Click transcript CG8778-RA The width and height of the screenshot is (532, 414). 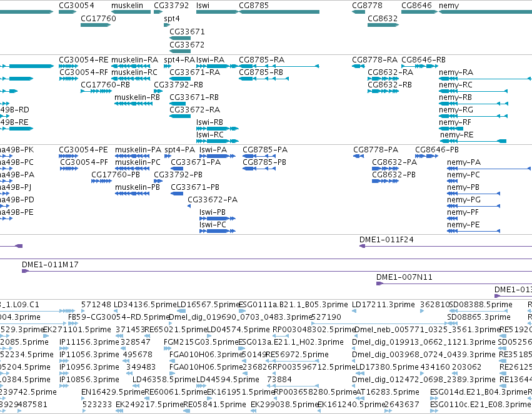point(375,59)
